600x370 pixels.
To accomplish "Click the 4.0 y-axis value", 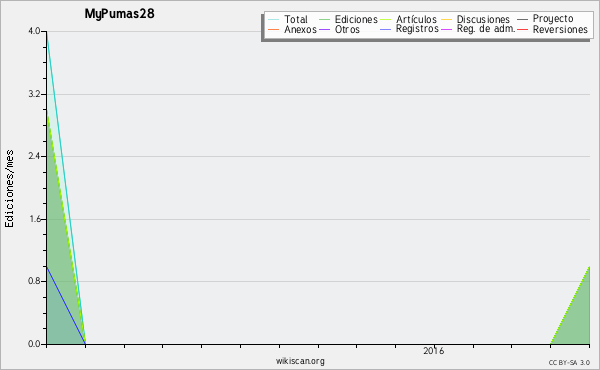I will point(34,31).
